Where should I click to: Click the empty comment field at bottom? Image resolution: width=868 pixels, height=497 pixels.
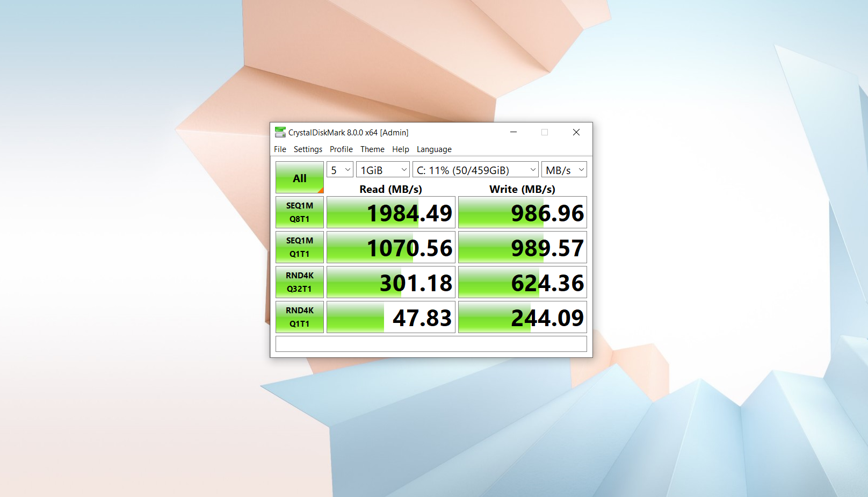coord(431,344)
